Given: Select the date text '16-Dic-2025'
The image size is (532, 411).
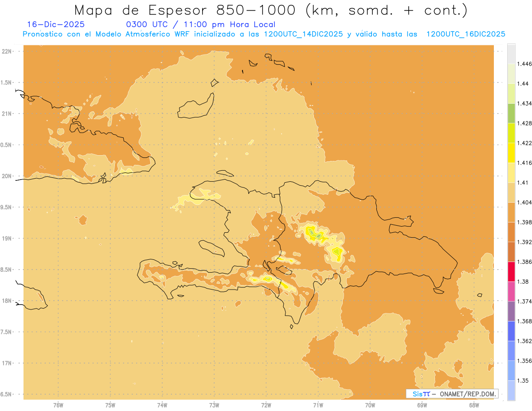Looking at the screenshot, I should 55,25.
